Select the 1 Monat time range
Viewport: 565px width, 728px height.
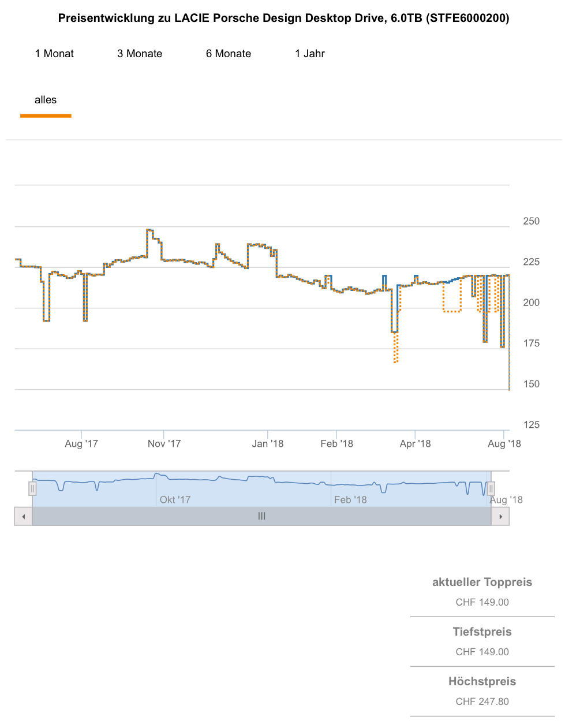(54, 54)
